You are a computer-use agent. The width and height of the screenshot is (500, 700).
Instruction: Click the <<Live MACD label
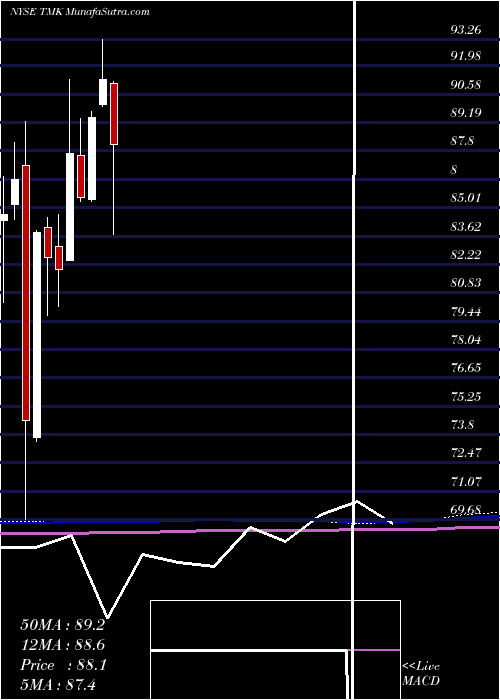(421, 673)
